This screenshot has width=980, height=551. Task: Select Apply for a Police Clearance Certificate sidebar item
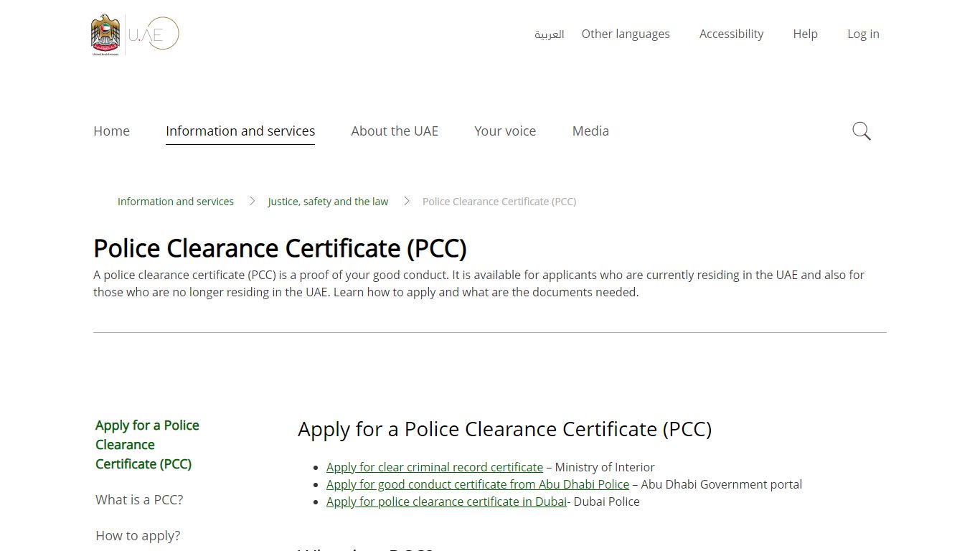[147, 445]
